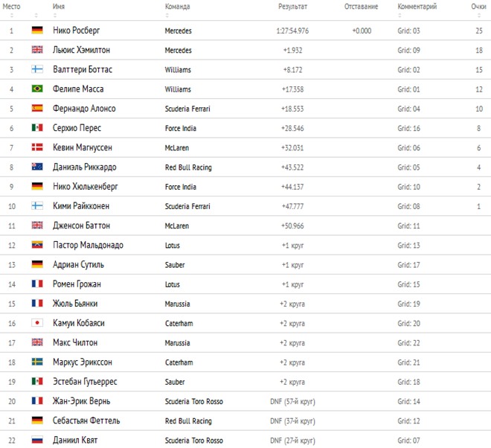The height and width of the screenshot is (448, 491).
Task: Open driver link Кими Райкконен
Action: tap(81, 206)
